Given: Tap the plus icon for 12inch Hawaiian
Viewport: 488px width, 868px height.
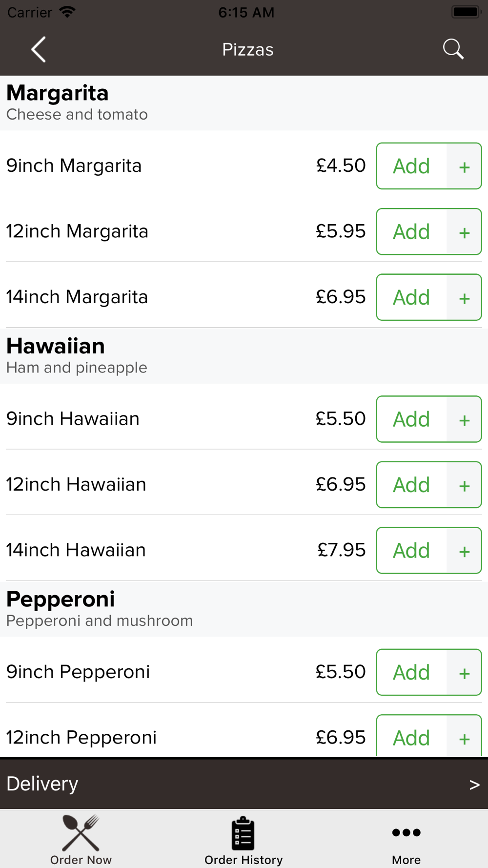Looking at the screenshot, I should click(x=464, y=485).
